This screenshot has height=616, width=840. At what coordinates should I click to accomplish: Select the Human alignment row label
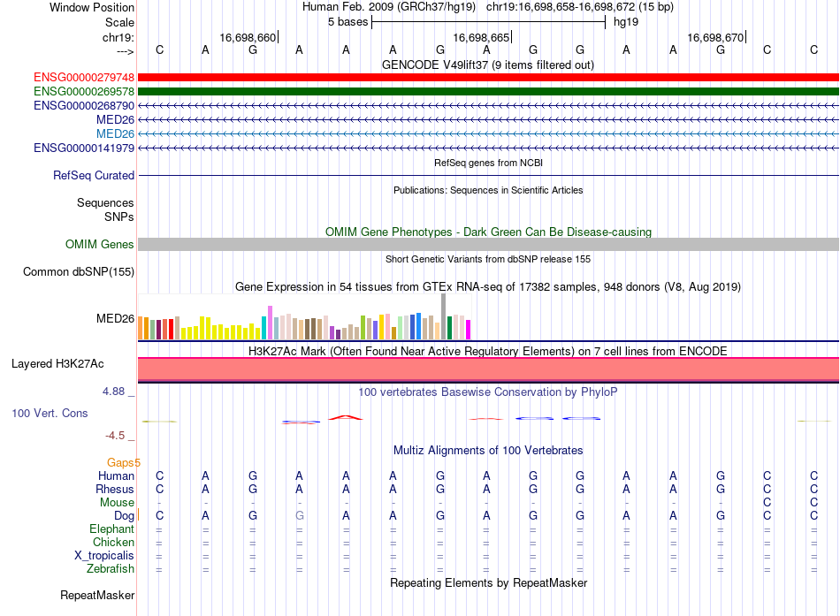[x=116, y=475]
